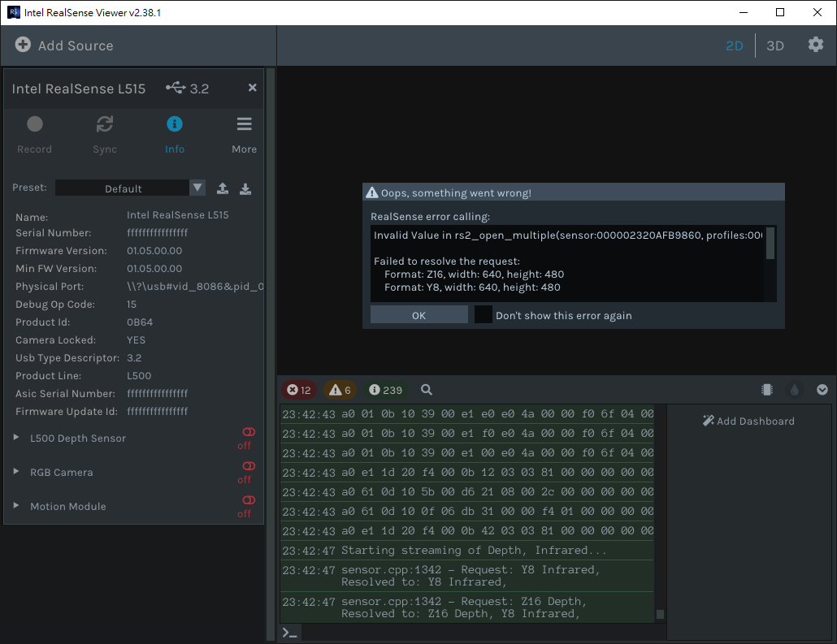The width and height of the screenshot is (837, 644).
Task: Expand the Motion Module section
Action: pyautogui.click(x=16, y=506)
